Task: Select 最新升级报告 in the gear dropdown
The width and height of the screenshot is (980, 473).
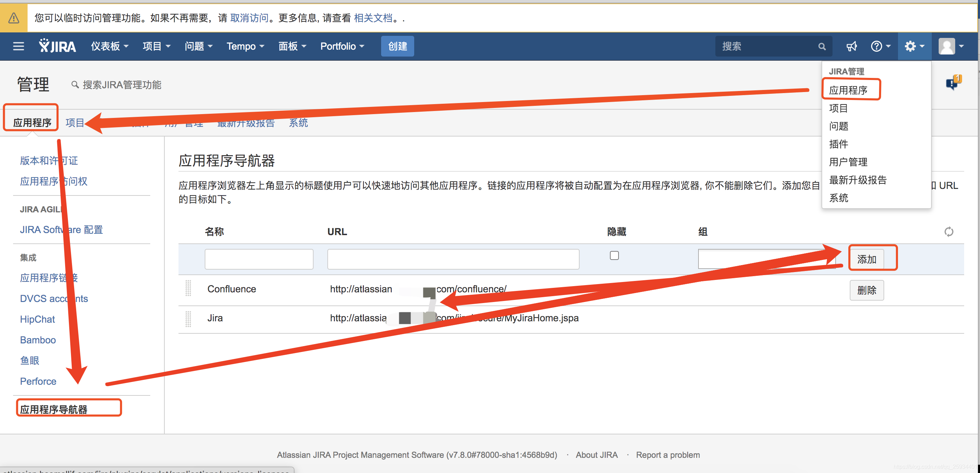Action: coord(857,180)
